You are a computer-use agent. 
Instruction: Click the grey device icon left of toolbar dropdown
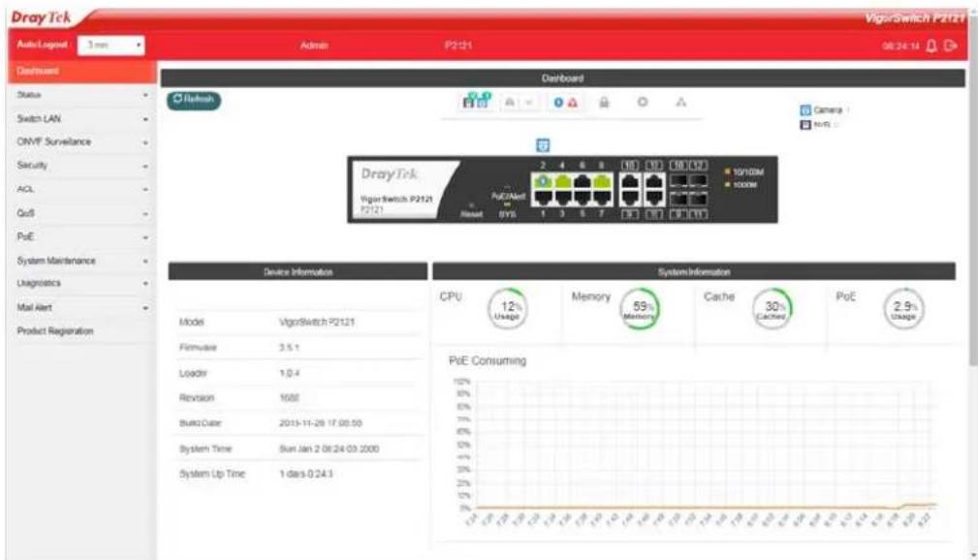[x=510, y=103]
